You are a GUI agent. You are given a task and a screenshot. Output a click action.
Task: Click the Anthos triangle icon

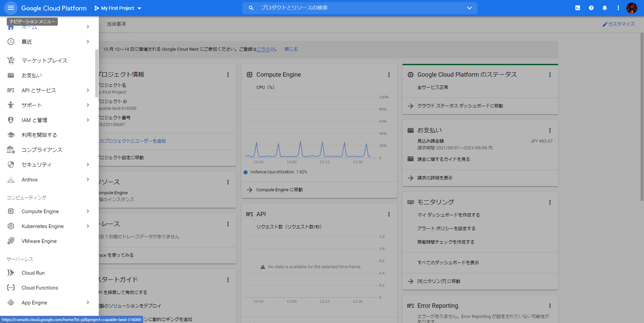tap(11, 180)
